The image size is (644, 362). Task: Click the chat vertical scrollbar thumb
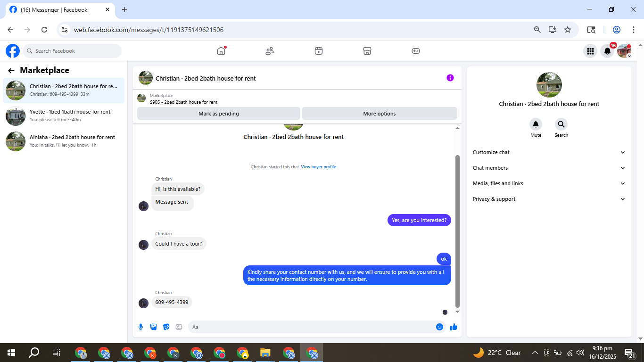click(457, 231)
